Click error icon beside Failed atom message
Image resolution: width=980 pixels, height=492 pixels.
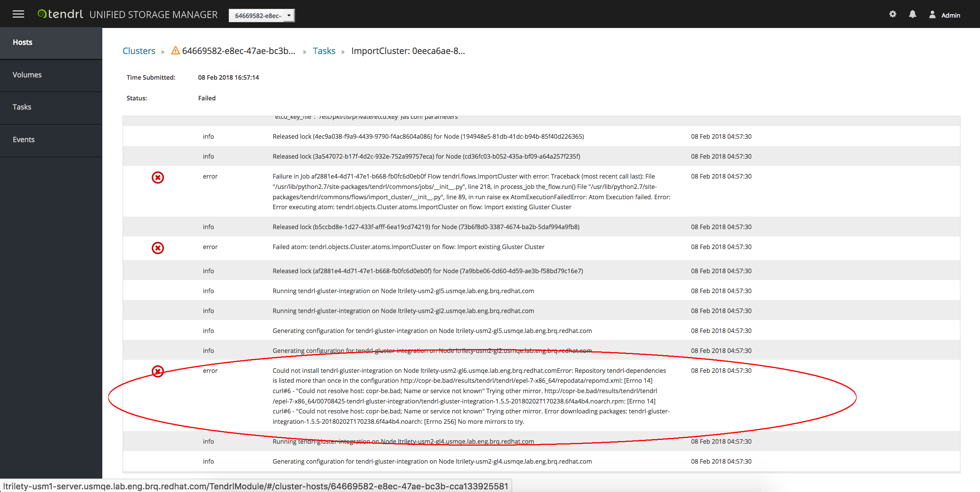click(x=158, y=248)
